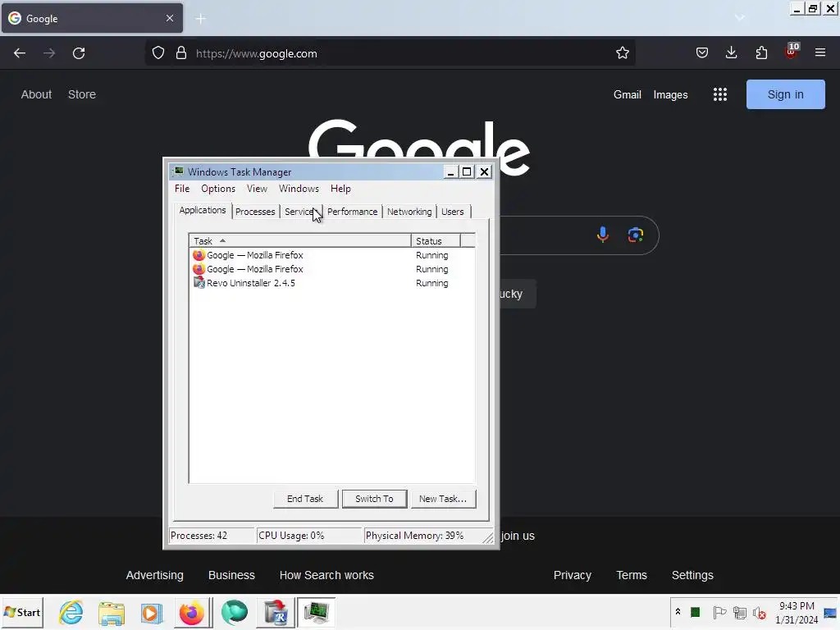840x630 pixels.
Task: Open Task Manager View menu
Action: point(257,189)
